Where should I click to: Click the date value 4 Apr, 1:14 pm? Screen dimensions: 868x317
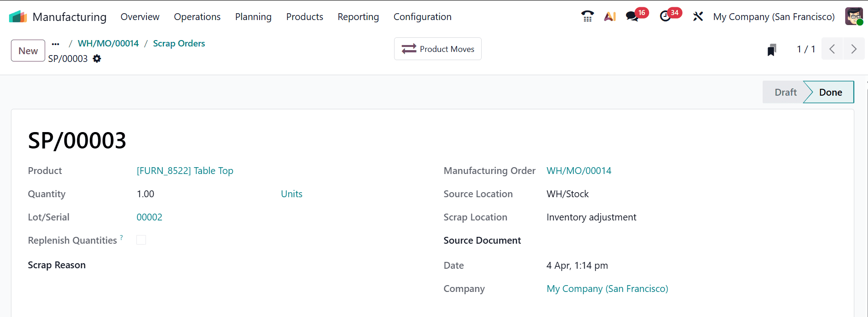(577, 266)
